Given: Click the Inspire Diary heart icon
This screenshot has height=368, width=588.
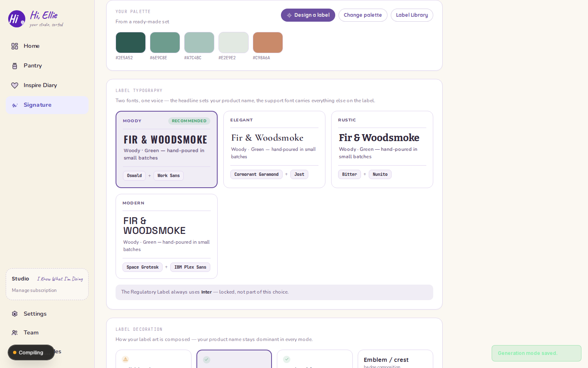Looking at the screenshot, I should (15, 85).
